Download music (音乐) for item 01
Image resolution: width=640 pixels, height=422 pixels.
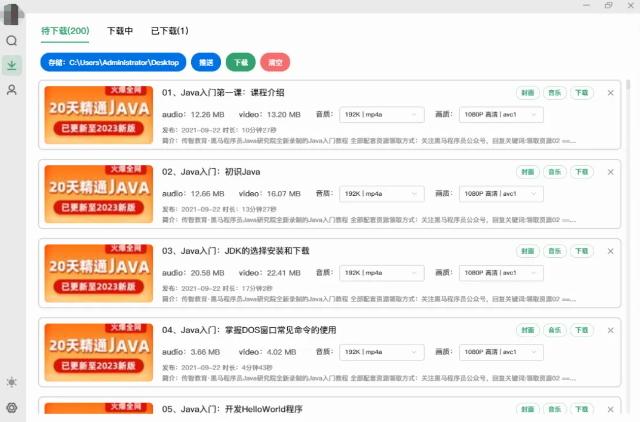pyautogui.click(x=555, y=93)
